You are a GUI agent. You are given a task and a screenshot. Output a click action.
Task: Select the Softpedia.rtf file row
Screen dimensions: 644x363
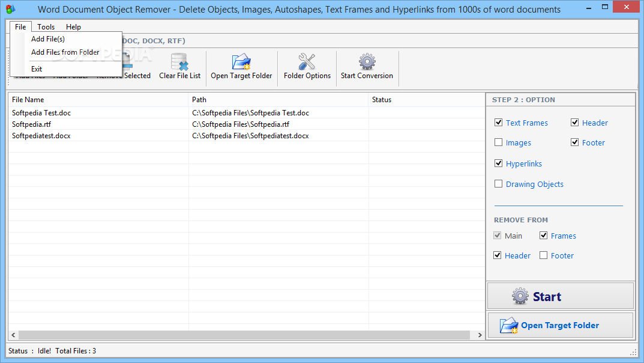[x=247, y=124]
